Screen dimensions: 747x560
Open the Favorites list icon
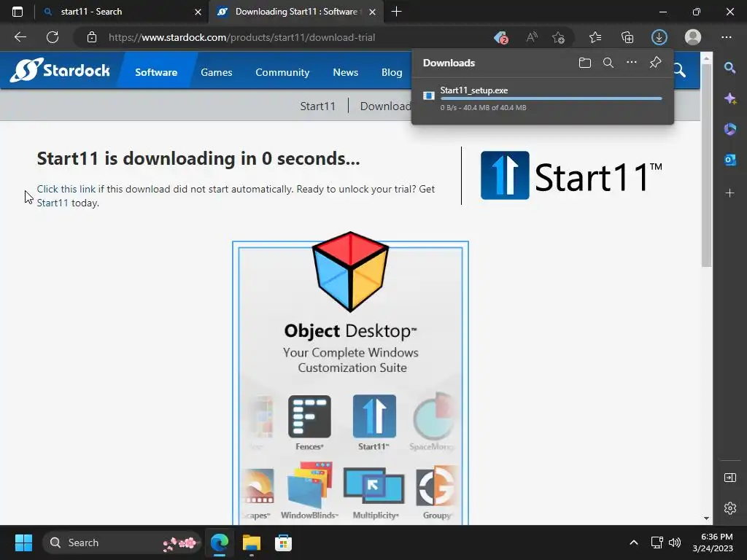[595, 37]
